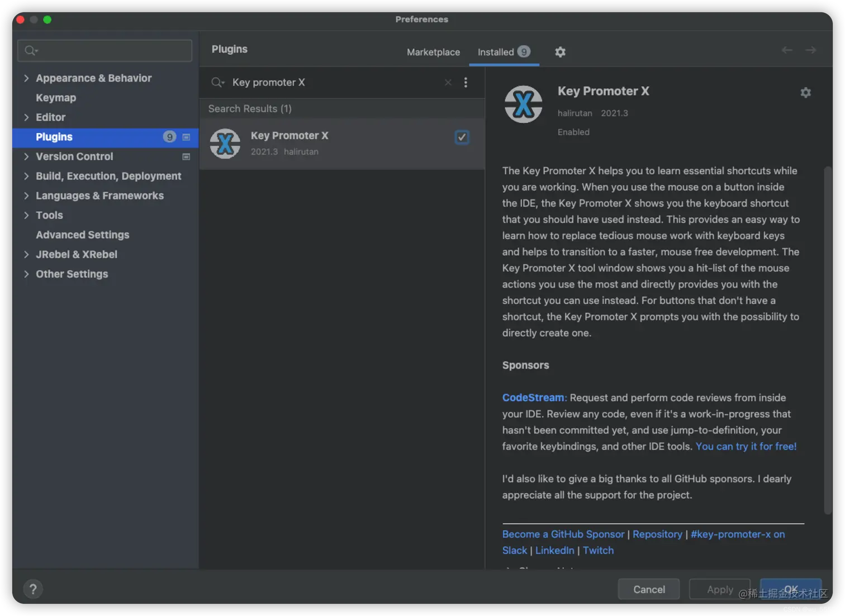Open 'You can try it for free!' link
This screenshot has width=845, height=616.
[x=746, y=446]
